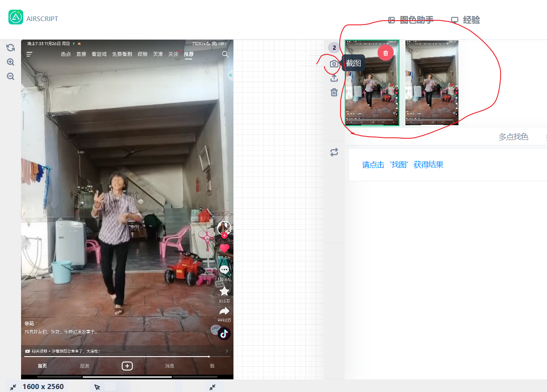Capture a screenshot with the camera icon
Screen dimensions: 547x392
point(334,64)
